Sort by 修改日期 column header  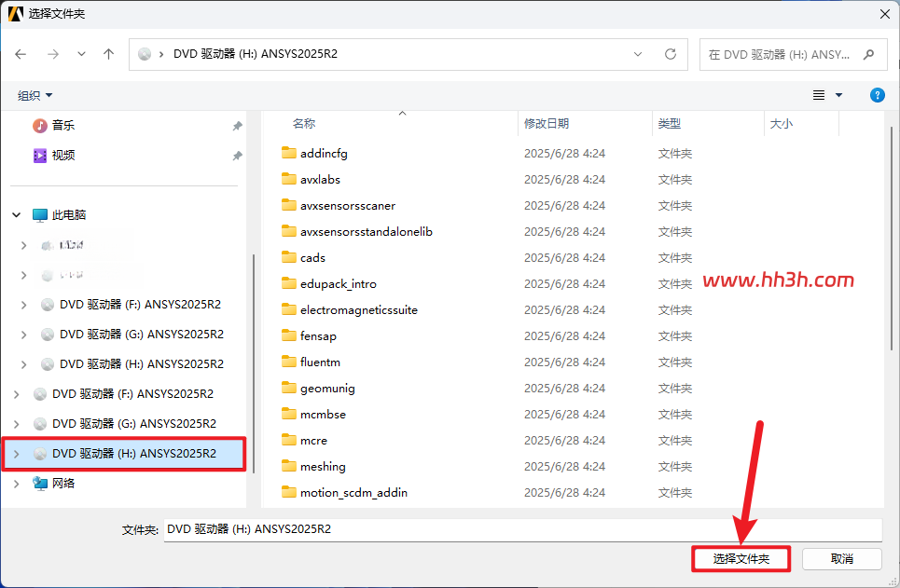547,123
